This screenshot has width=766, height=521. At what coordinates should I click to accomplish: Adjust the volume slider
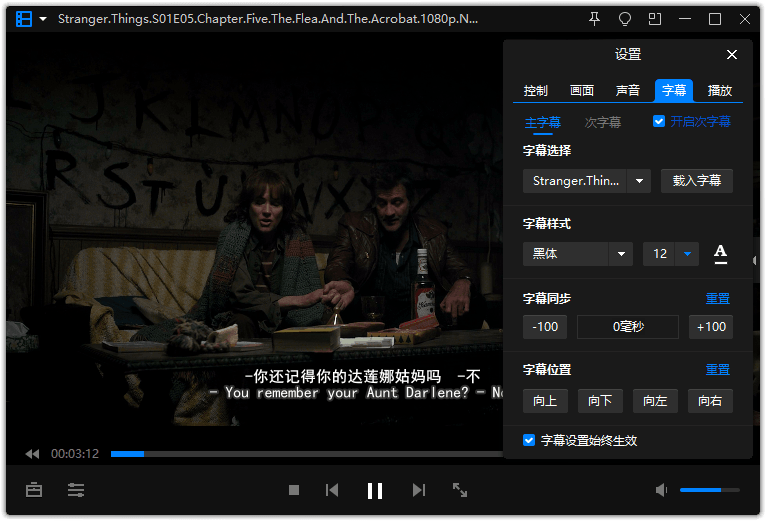[709, 490]
